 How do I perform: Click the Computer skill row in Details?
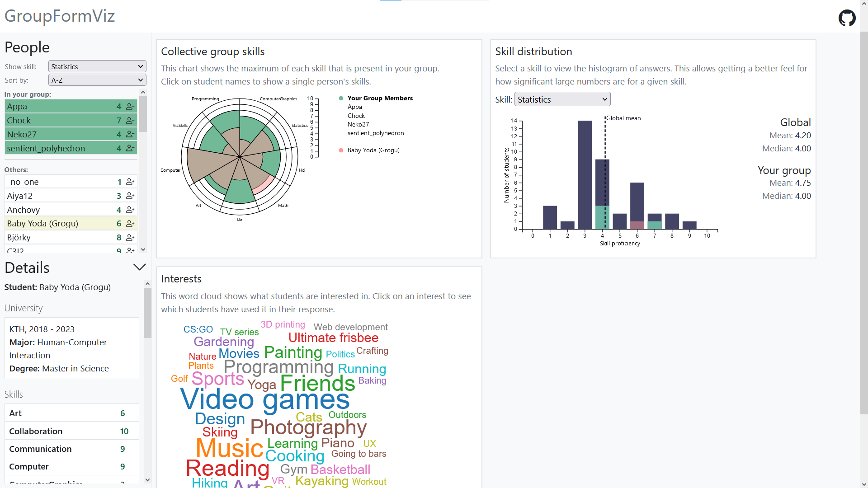72,466
